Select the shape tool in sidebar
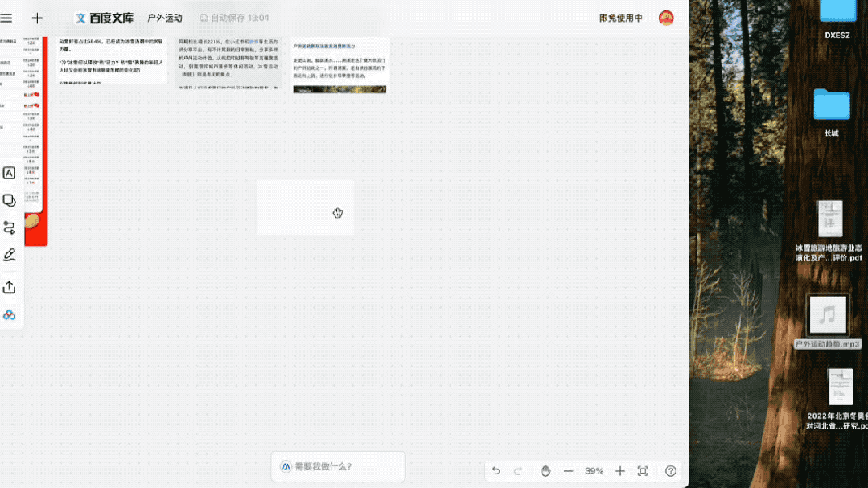Viewport: 868px width, 488px height. (10, 200)
